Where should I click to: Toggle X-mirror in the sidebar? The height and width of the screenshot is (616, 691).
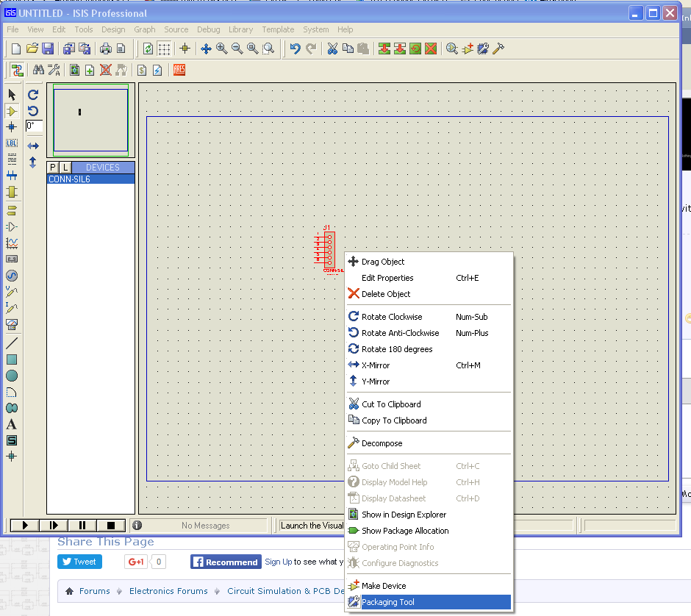coord(33,146)
